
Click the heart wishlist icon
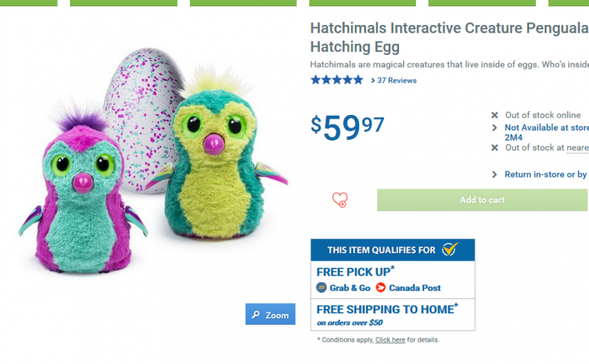340,200
